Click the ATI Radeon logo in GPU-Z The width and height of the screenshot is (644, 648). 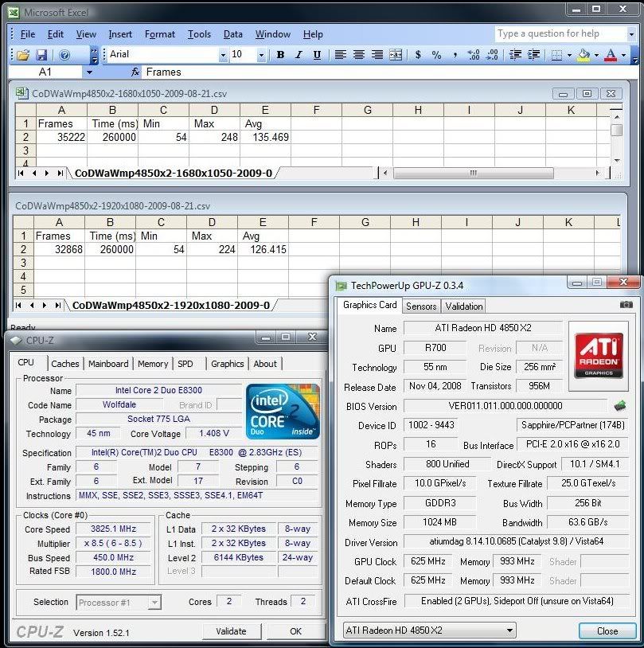pos(599,356)
